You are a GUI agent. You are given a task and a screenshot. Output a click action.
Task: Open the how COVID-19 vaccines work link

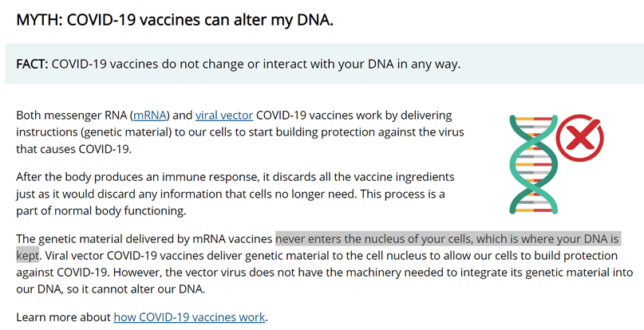[189, 316]
